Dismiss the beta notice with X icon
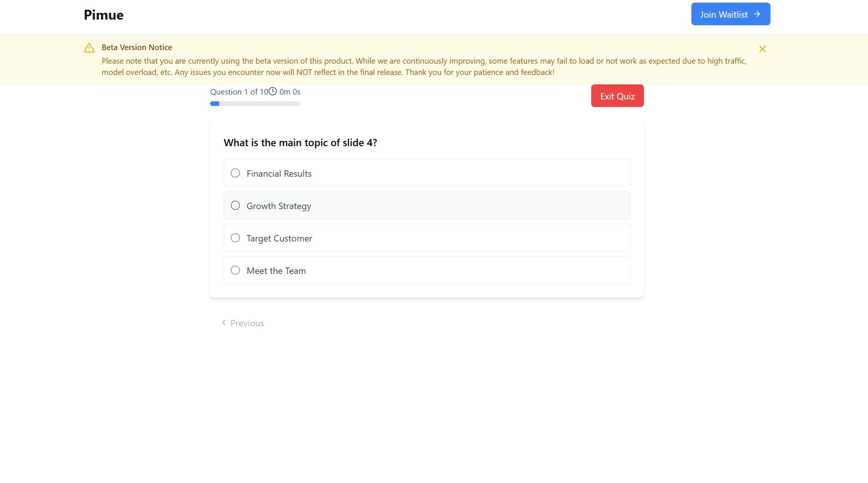Image resolution: width=868 pixels, height=483 pixels. [762, 49]
